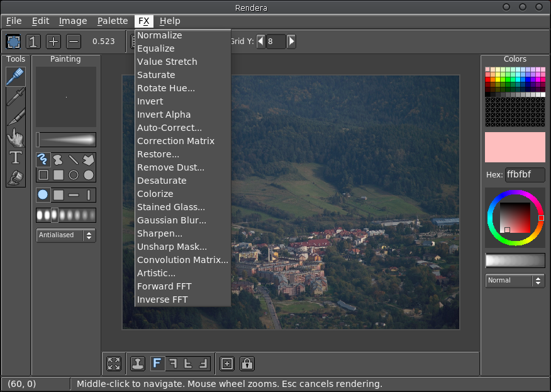Open Convolution Matrix... dialog

(x=183, y=260)
